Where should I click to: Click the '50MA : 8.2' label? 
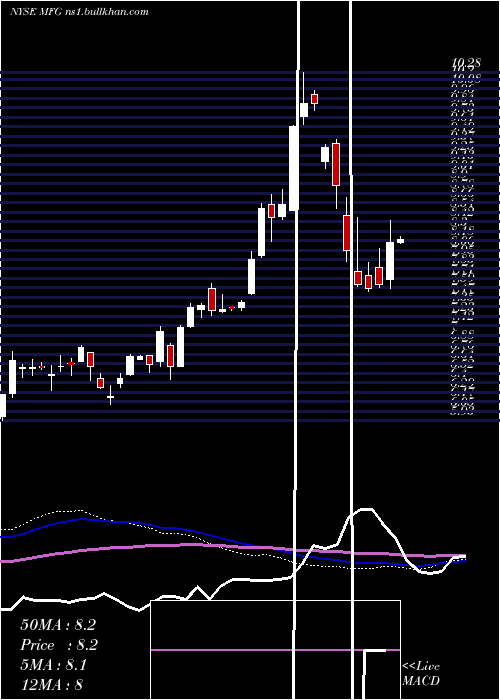pyautogui.click(x=58, y=625)
